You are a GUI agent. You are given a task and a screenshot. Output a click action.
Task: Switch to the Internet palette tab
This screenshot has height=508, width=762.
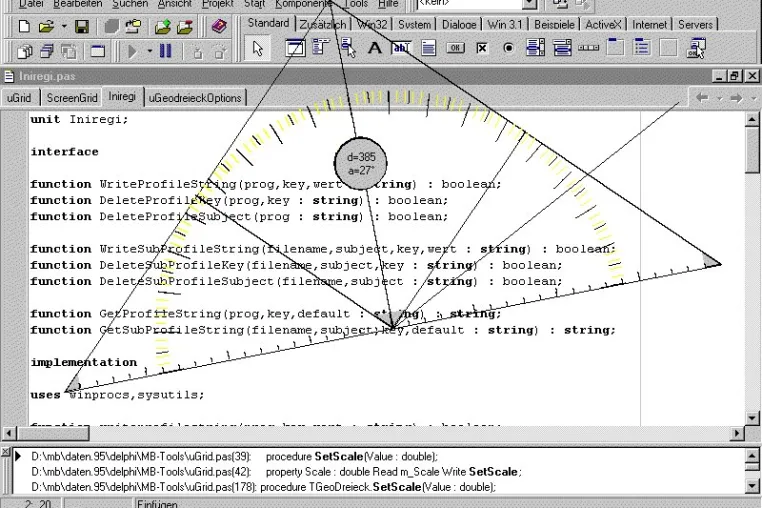tap(649, 24)
